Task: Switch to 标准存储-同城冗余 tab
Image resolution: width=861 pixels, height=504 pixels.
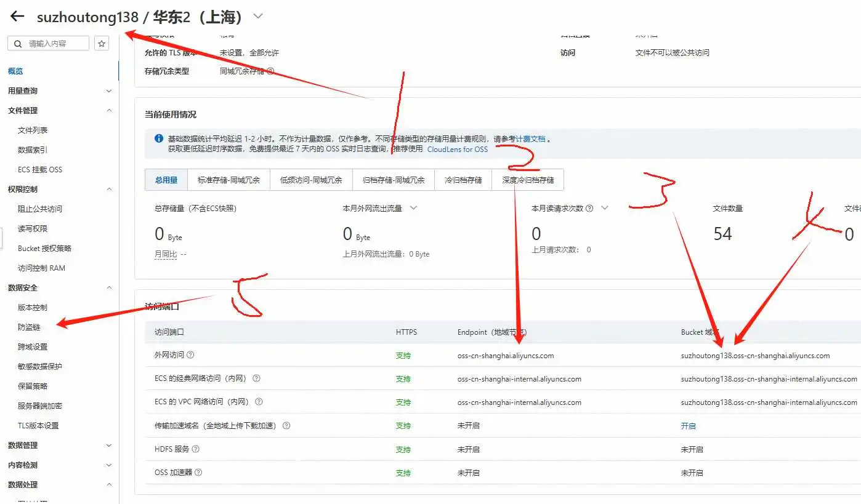Action: (228, 180)
